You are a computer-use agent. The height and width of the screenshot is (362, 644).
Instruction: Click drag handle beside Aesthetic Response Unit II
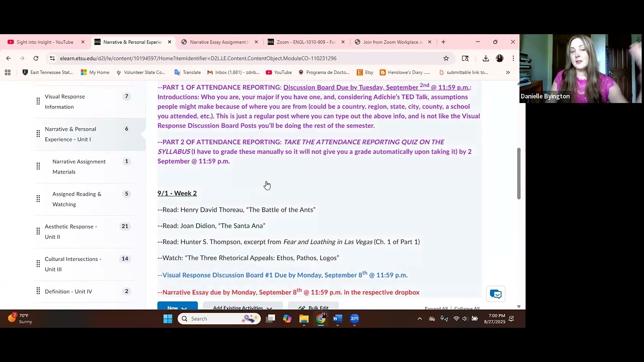pyautogui.click(x=38, y=231)
